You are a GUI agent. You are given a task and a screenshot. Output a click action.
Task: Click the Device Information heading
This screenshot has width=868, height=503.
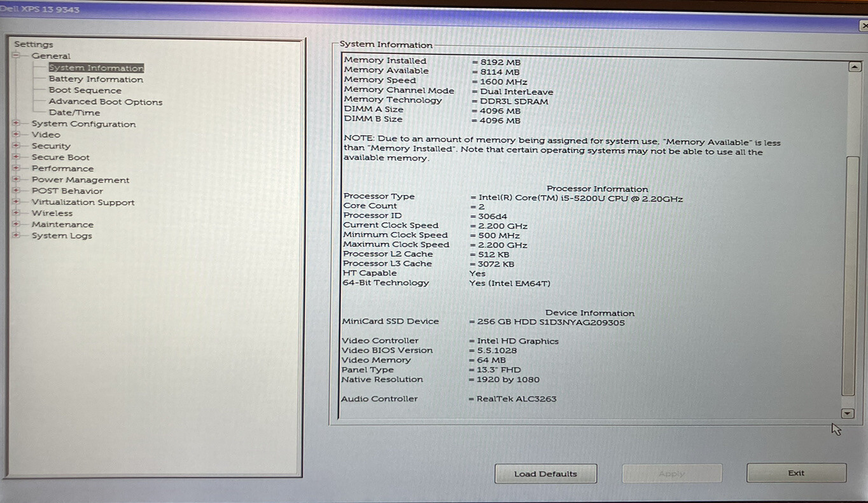pos(590,313)
